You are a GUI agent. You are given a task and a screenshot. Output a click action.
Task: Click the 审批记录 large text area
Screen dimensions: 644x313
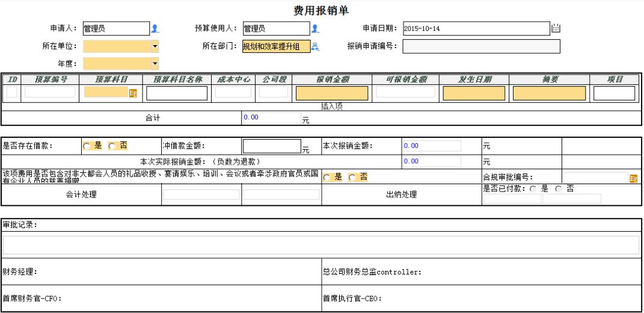(x=321, y=245)
